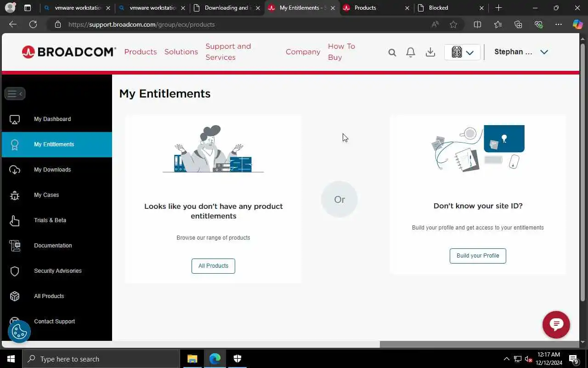Click the browser back arrow

tap(13, 24)
